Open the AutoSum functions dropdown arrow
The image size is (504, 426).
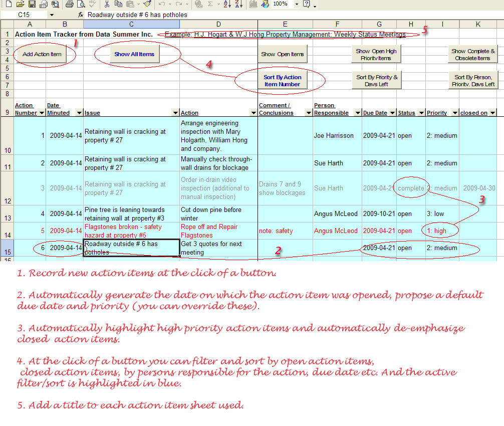218,5
